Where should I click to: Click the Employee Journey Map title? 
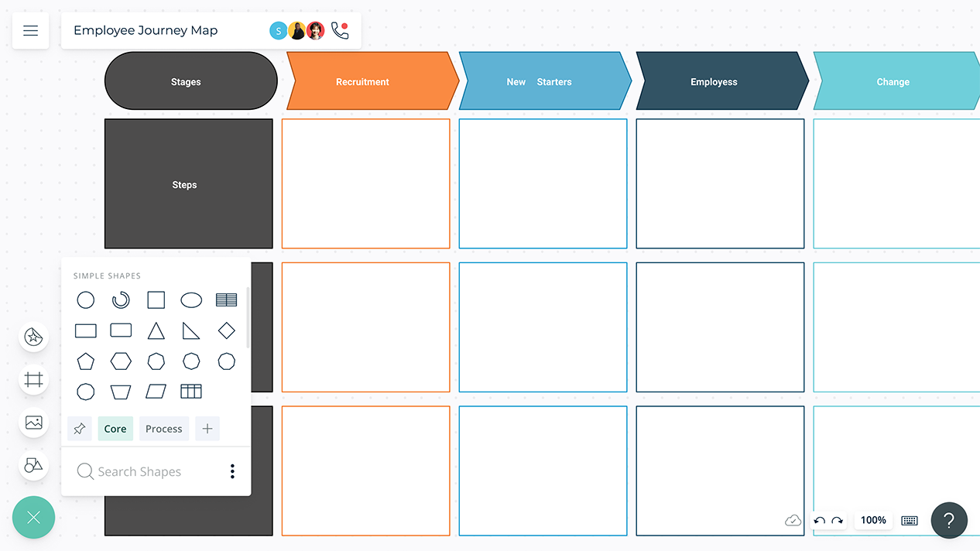coord(146,31)
